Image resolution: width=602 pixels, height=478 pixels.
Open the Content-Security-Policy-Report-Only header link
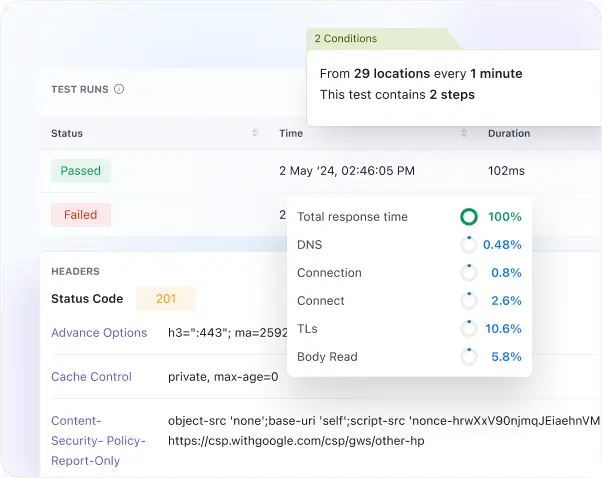[98, 440]
